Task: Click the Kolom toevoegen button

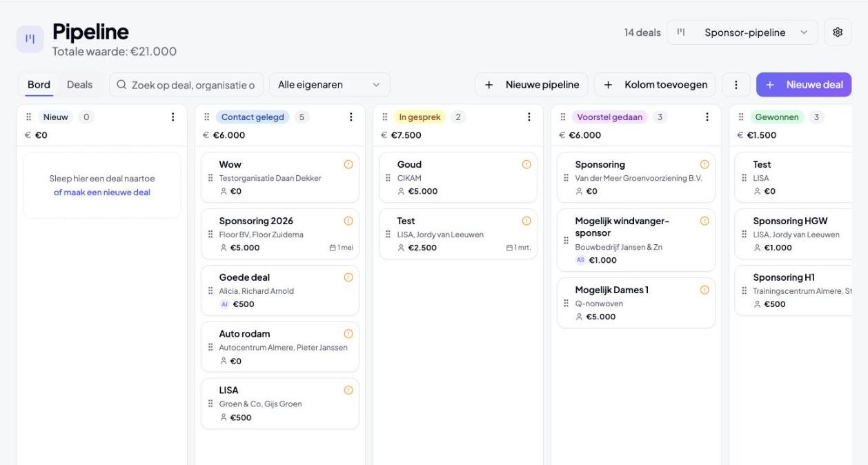Action: pos(655,85)
